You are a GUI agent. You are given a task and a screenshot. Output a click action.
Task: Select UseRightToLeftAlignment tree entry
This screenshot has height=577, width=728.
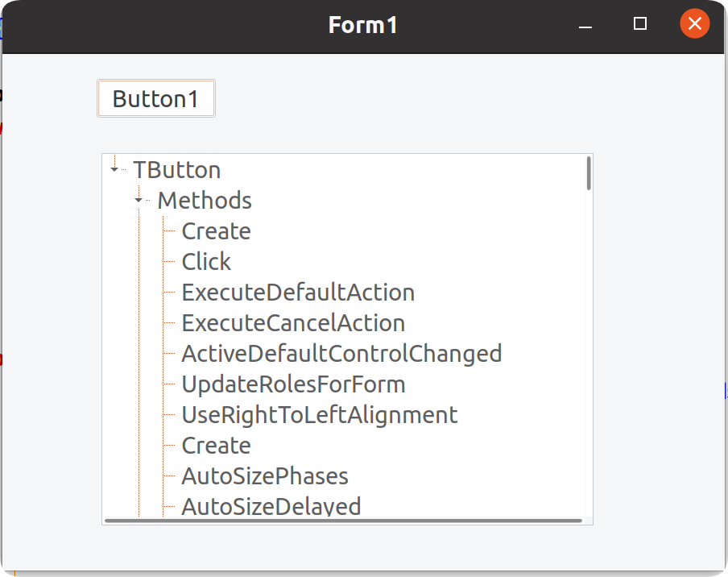pos(319,415)
